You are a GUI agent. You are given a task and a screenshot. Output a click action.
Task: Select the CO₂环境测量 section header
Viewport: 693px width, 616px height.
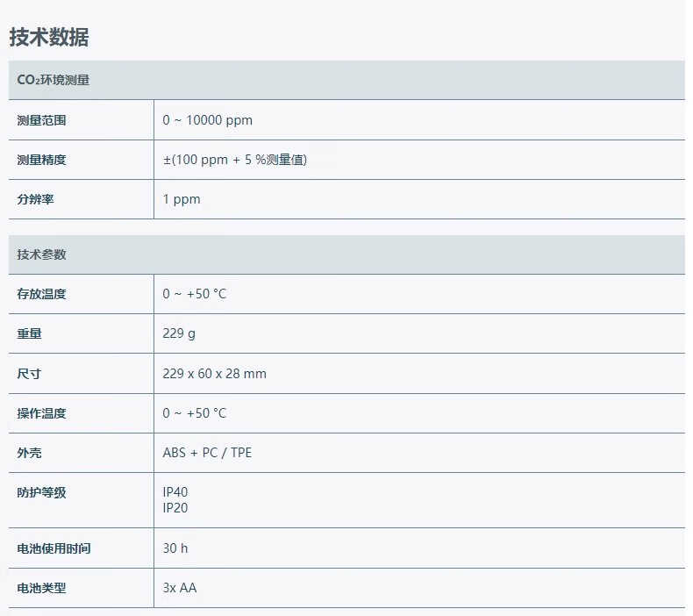tap(54, 80)
